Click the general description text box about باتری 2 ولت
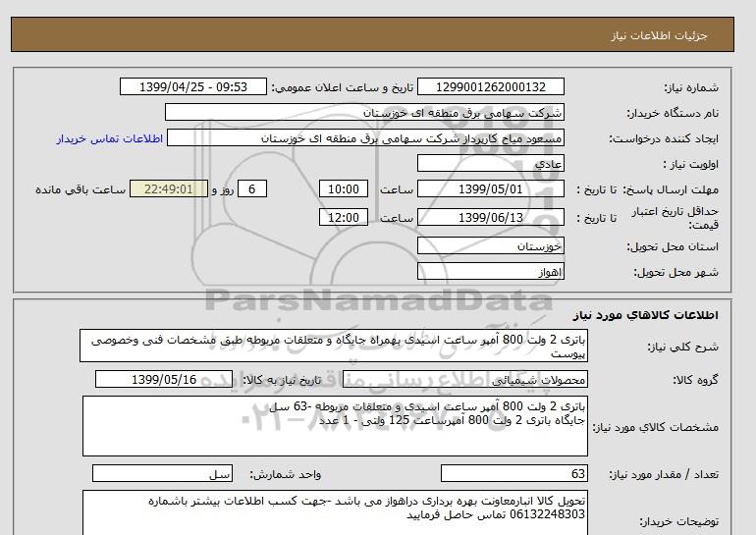 pyautogui.click(x=334, y=347)
